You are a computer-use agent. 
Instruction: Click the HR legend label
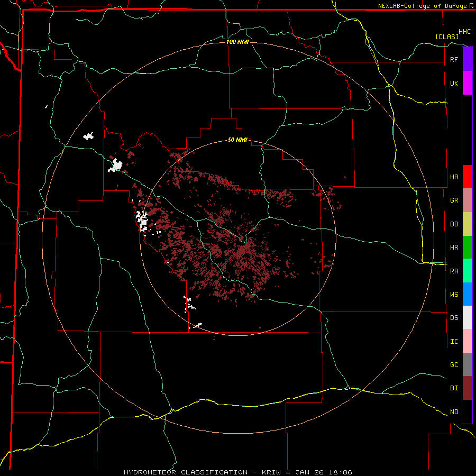point(454,248)
